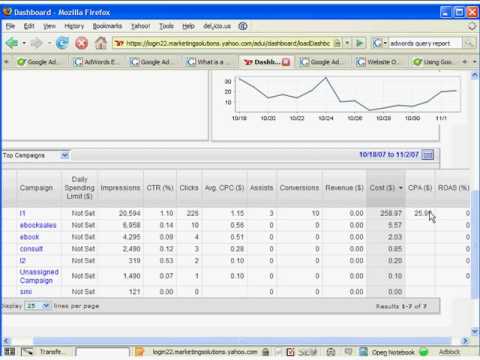Image resolution: width=480 pixels, height=360 pixels.
Task: Click the Avg. CPC ($) column header
Action: 224,188
